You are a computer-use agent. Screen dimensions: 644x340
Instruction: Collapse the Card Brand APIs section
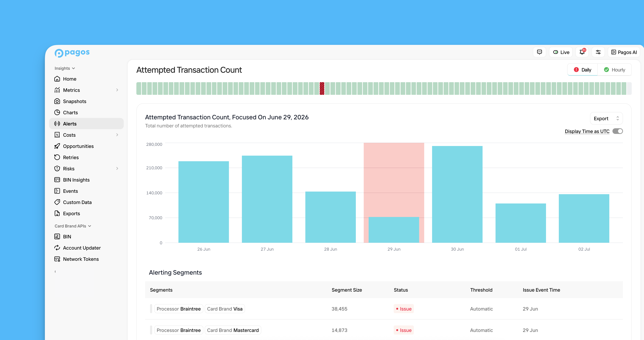coord(73,226)
